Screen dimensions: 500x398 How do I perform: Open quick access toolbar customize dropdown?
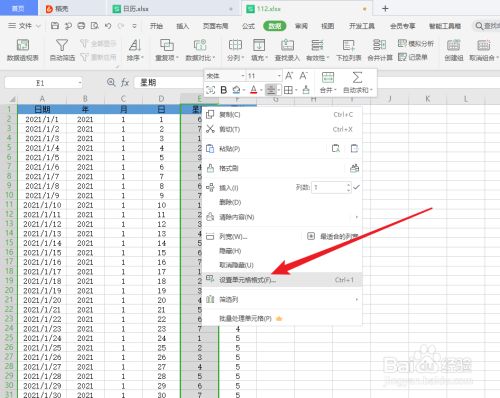(x=134, y=26)
